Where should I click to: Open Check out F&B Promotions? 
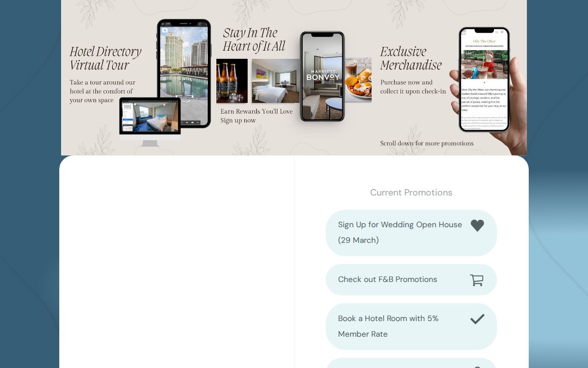coord(411,280)
